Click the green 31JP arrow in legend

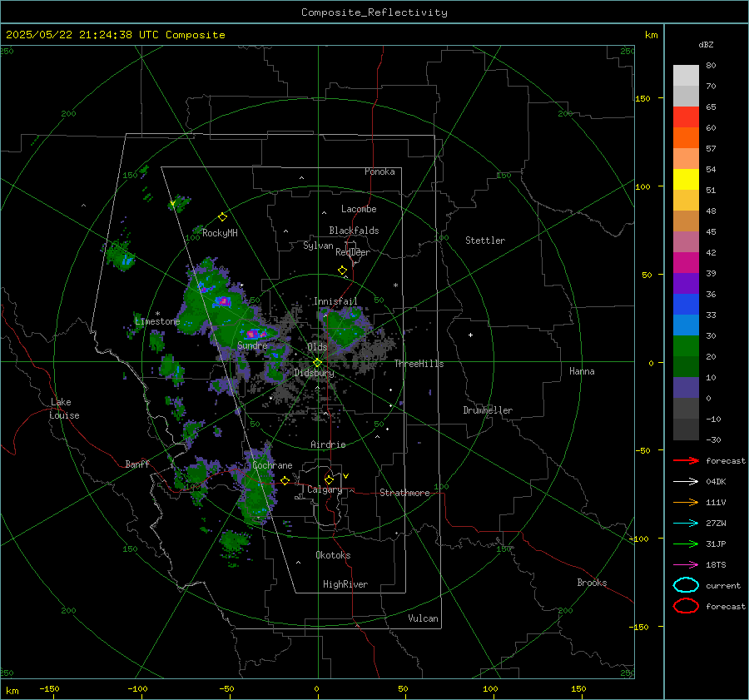(686, 544)
